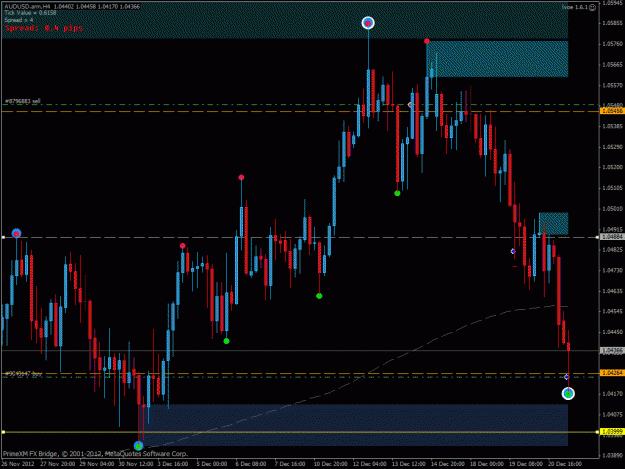This screenshot has width=625, height=469.
Task: Click the grey 1.04864 price tag
Action: click(611, 237)
